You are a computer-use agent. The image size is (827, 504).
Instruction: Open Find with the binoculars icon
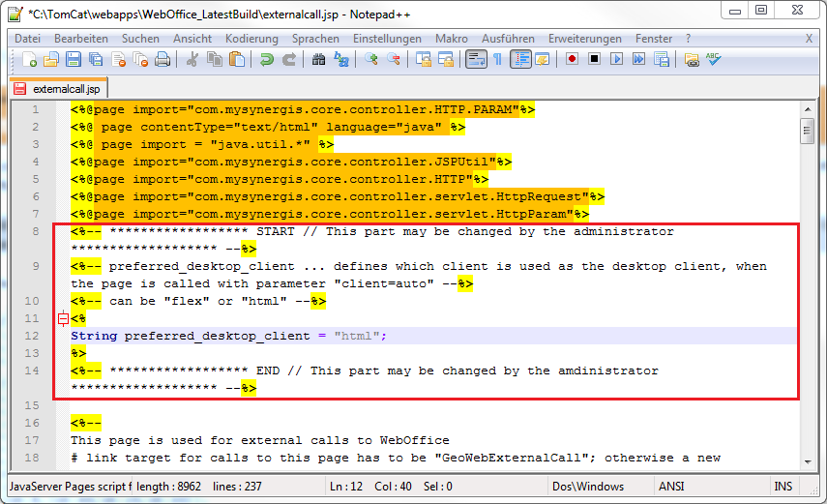pos(318,60)
